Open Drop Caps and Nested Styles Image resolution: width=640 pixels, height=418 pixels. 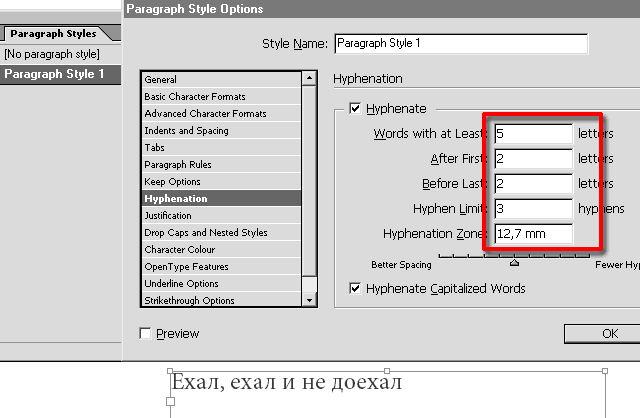pos(221,233)
